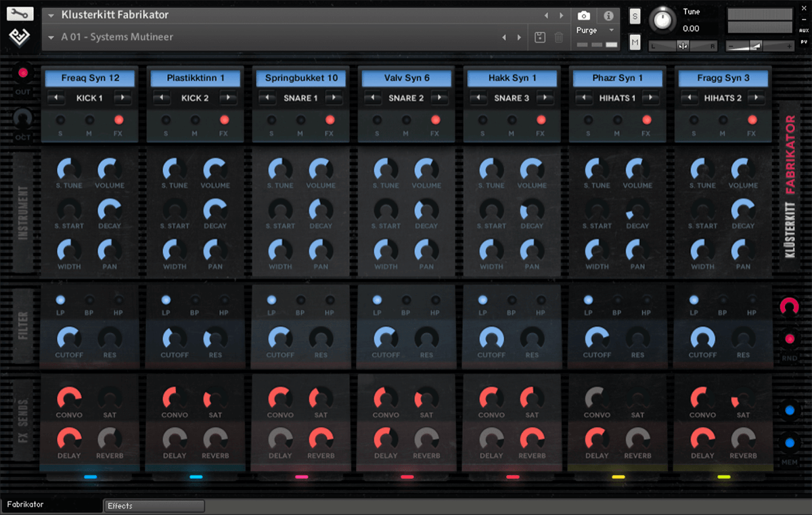Expand the Klusterkitt Fabrikator instrument menu
The width and height of the screenshot is (812, 515).
(52, 15)
